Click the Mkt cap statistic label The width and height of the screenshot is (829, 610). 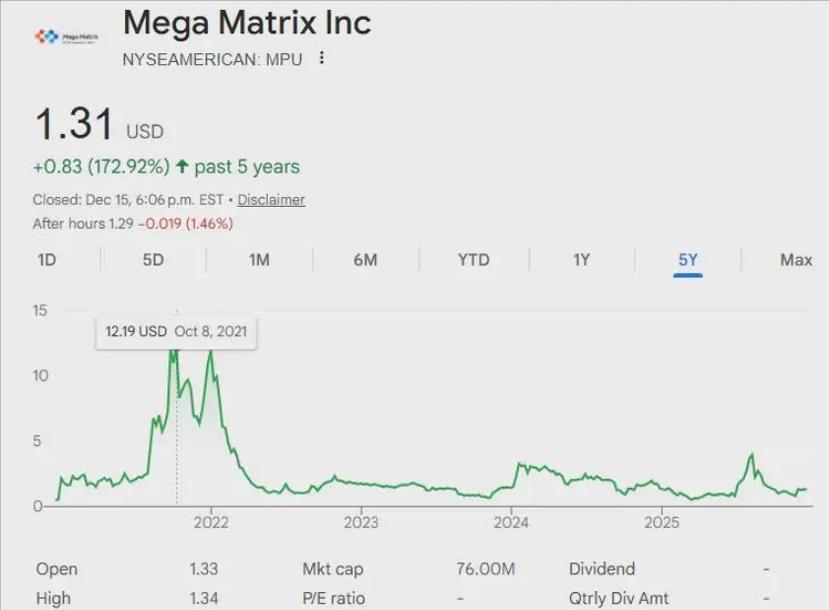(333, 569)
